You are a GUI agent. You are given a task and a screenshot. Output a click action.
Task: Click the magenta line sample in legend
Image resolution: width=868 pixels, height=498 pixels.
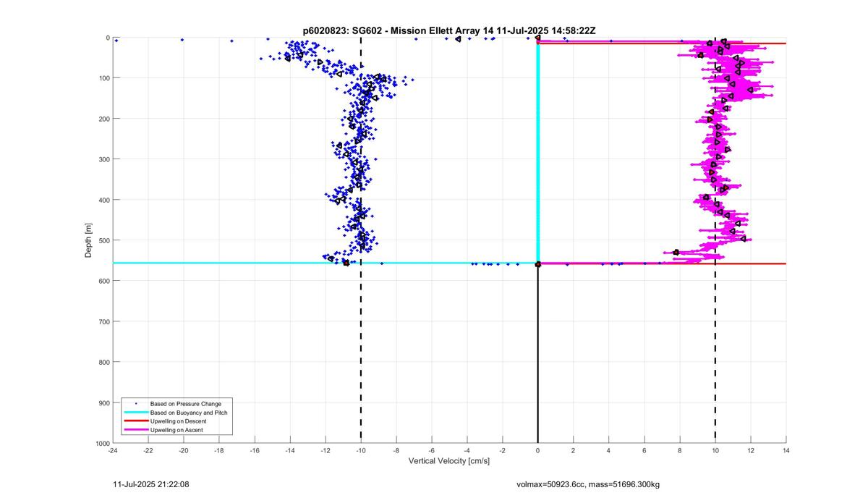click(x=135, y=430)
